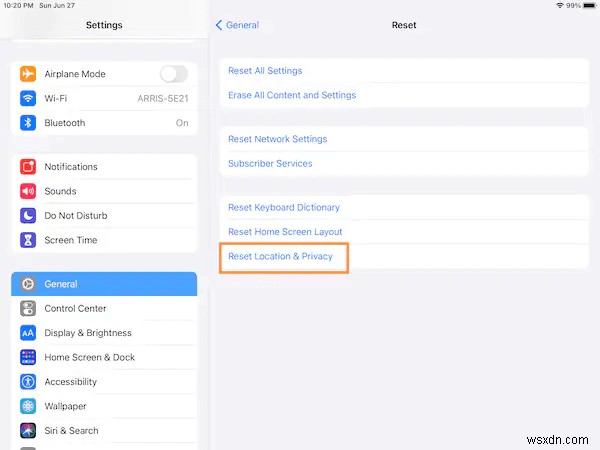Open Do Not Disturb settings
Viewport: 600px width, 450px height.
coord(104,215)
